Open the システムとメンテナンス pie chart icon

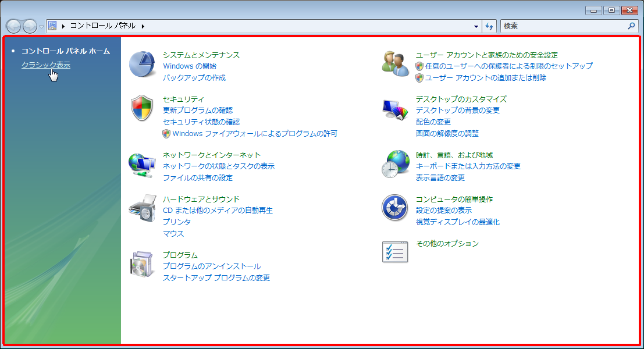pos(142,65)
